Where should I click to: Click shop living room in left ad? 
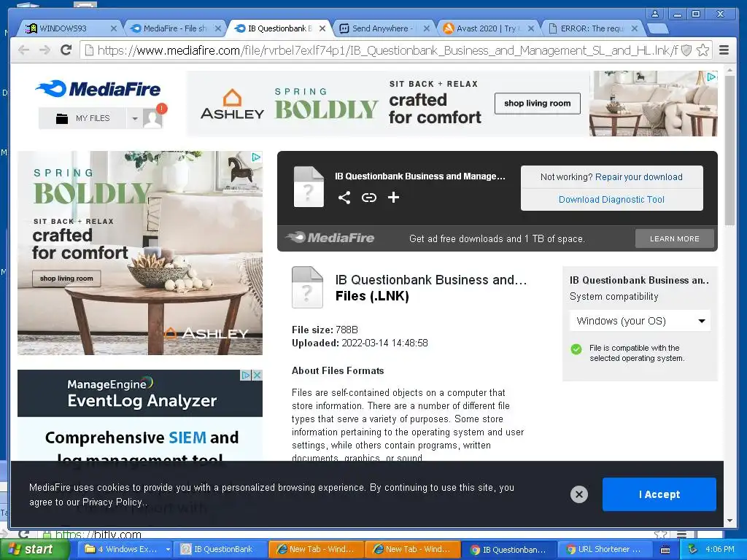[x=66, y=279]
